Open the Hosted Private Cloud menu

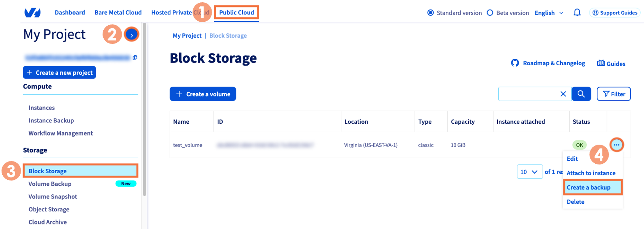pyautogui.click(x=180, y=13)
